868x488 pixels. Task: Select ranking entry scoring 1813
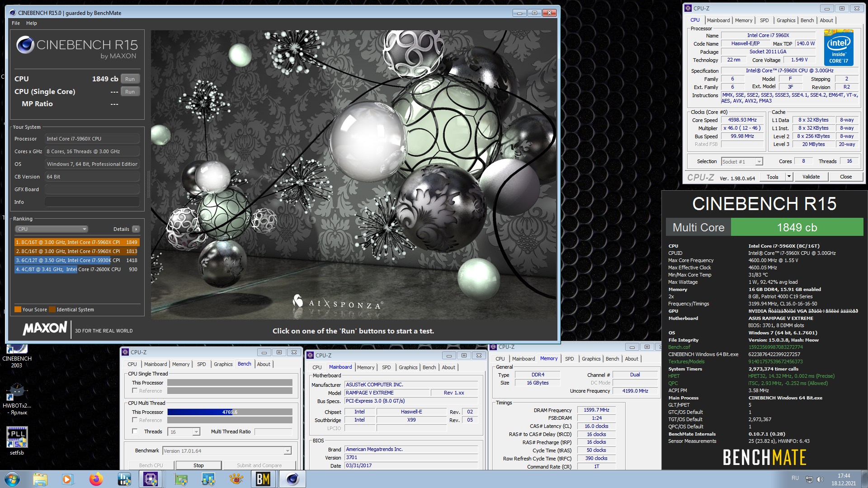(x=76, y=251)
